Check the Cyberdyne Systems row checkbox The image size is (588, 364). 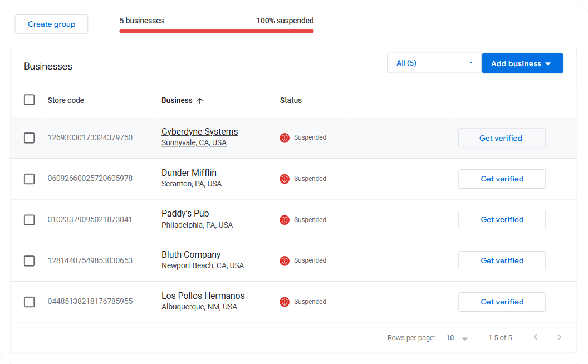30,137
